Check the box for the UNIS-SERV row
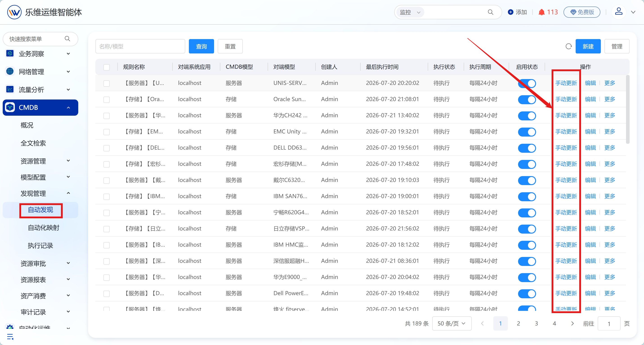 point(107,83)
